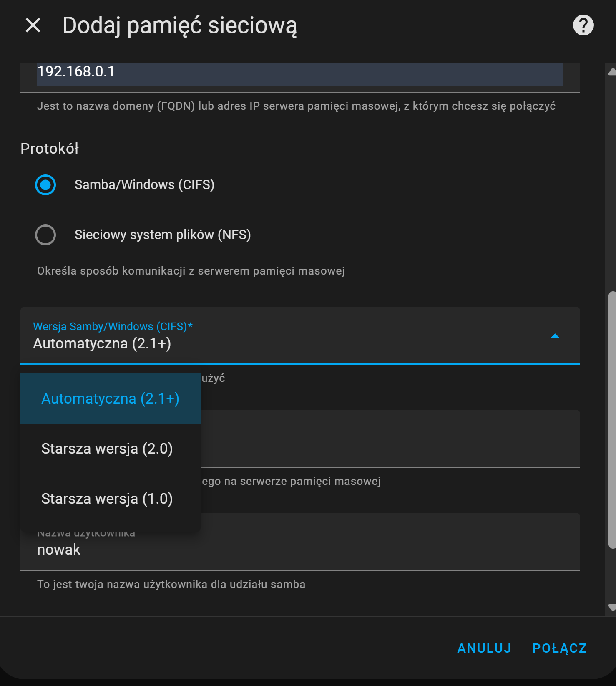This screenshot has width=616, height=686.
Task: Open help via the question mark icon
Action: point(583,25)
